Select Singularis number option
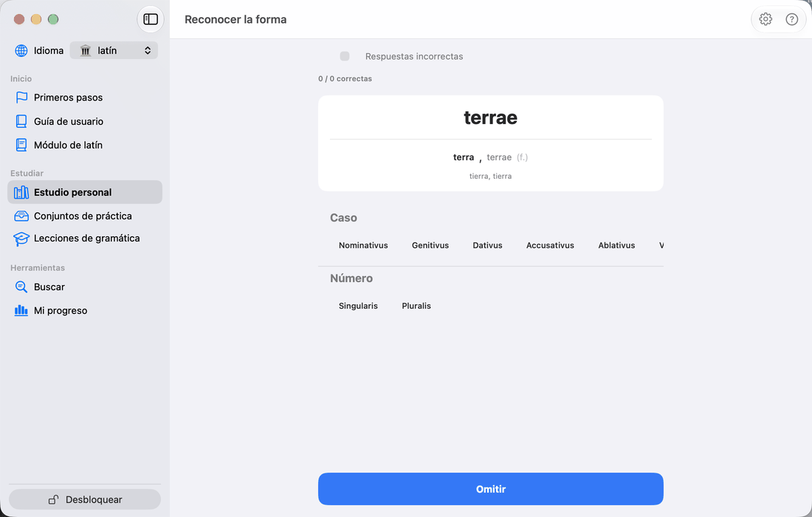Viewport: 812px width, 517px height. (358, 306)
